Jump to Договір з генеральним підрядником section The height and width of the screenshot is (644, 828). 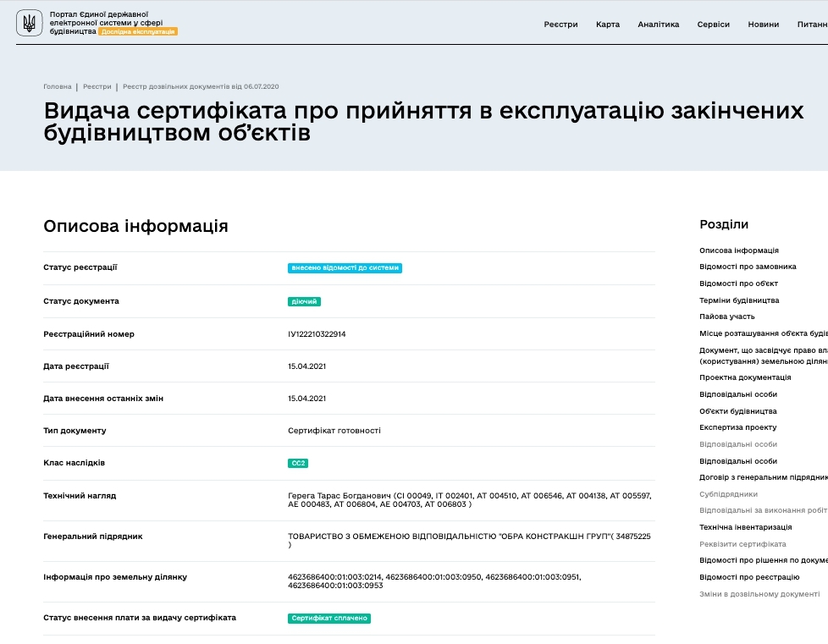point(764,477)
